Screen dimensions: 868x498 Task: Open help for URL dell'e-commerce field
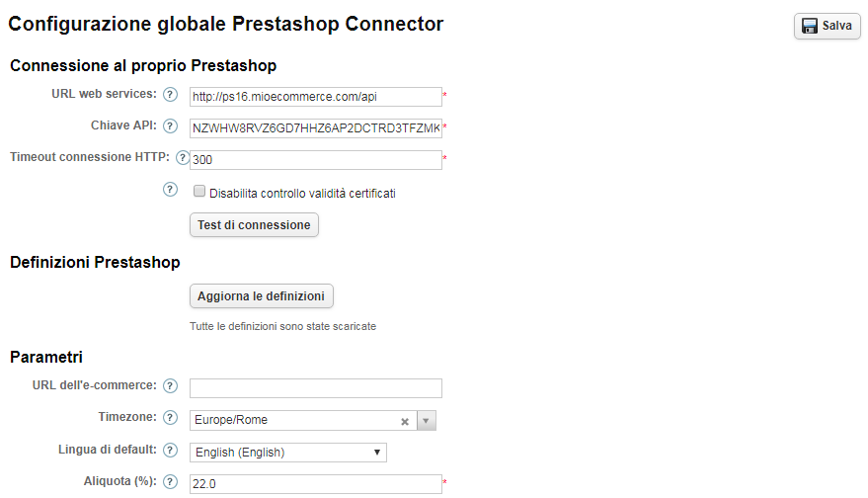coord(170,386)
